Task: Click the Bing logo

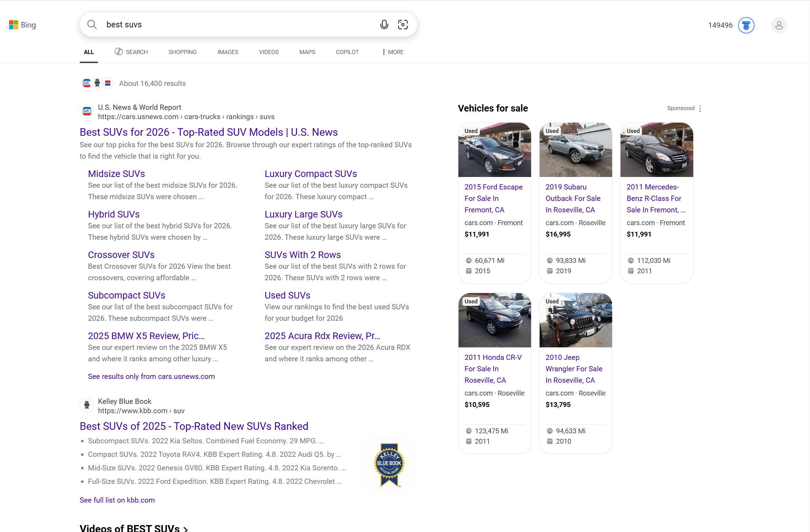Action: [x=22, y=25]
